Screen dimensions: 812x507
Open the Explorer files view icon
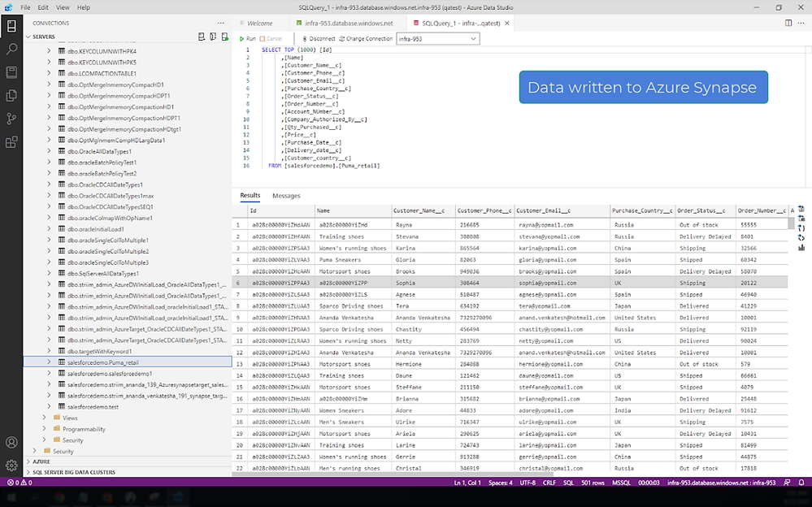pos(11,96)
